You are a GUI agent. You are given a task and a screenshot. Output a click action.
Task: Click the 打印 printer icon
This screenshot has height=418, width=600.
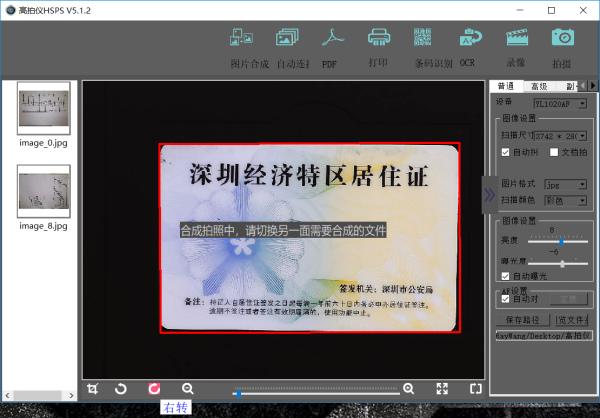379,37
